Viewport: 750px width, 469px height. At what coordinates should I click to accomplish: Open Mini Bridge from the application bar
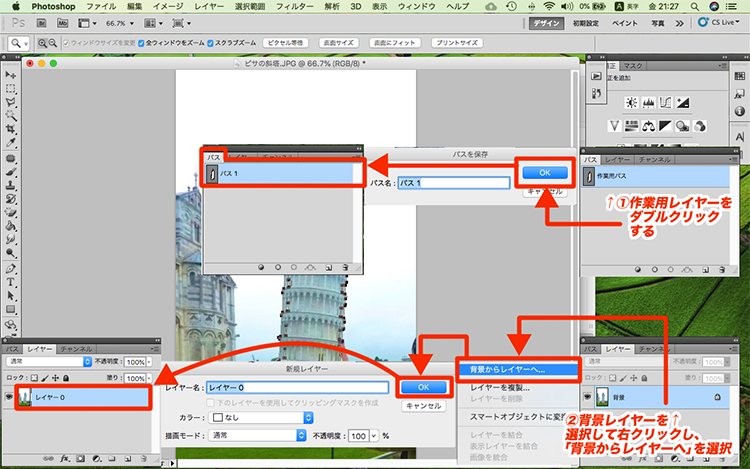point(62,23)
